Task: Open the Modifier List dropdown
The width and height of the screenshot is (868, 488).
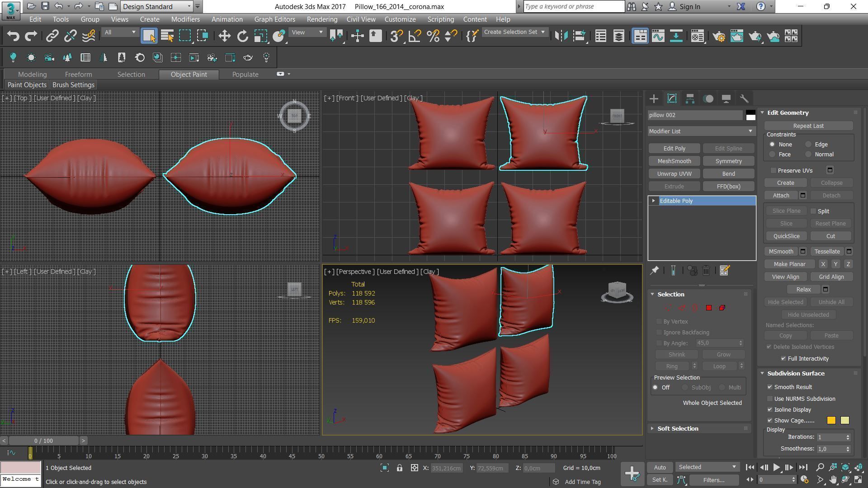Action: click(x=701, y=131)
